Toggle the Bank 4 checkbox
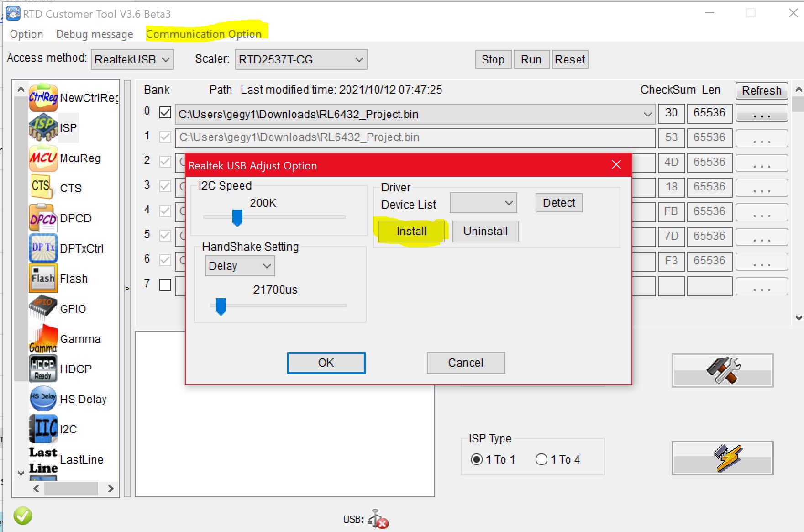Image resolution: width=804 pixels, height=532 pixels. pyautogui.click(x=165, y=211)
